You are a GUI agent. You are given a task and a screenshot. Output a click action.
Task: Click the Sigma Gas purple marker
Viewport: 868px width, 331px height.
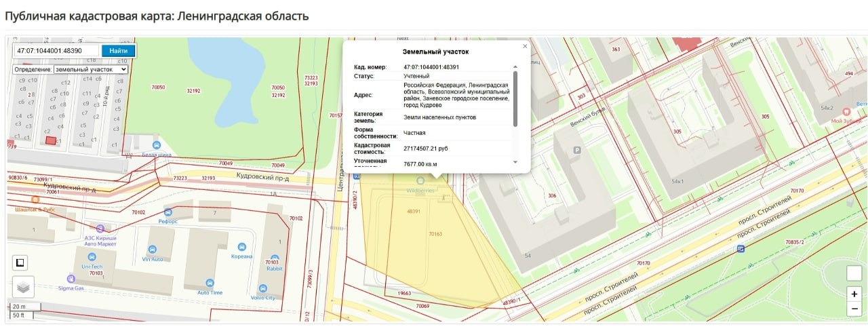click(71, 278)
